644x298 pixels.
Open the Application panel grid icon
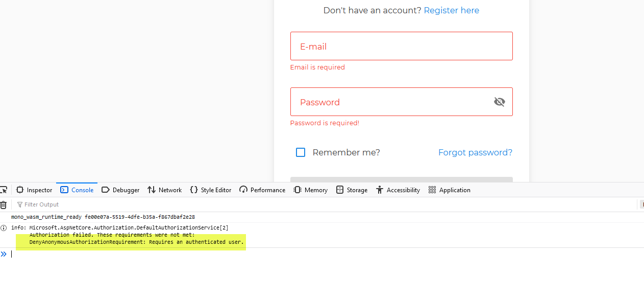click(x=431, y=190)
